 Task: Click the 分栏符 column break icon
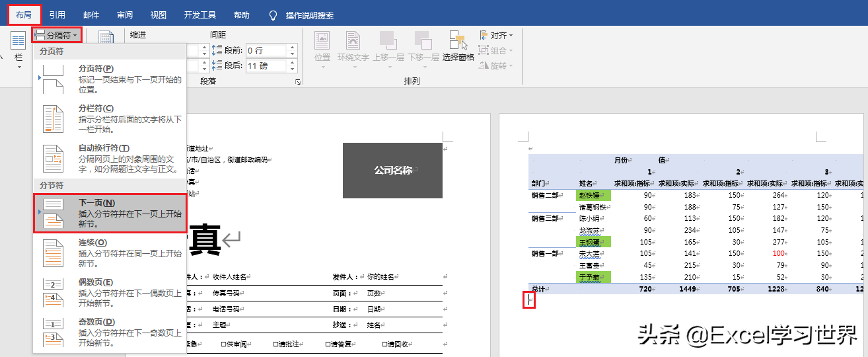tap(53, 118)
